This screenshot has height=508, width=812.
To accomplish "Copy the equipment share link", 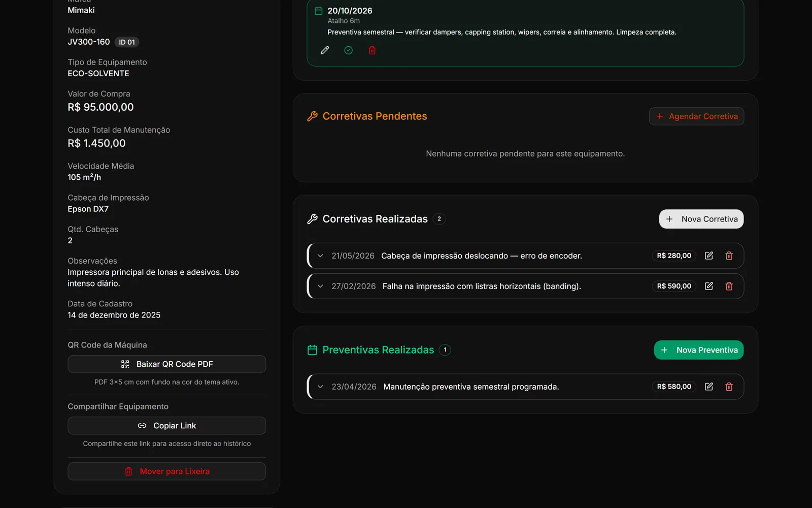I will 166,426.
